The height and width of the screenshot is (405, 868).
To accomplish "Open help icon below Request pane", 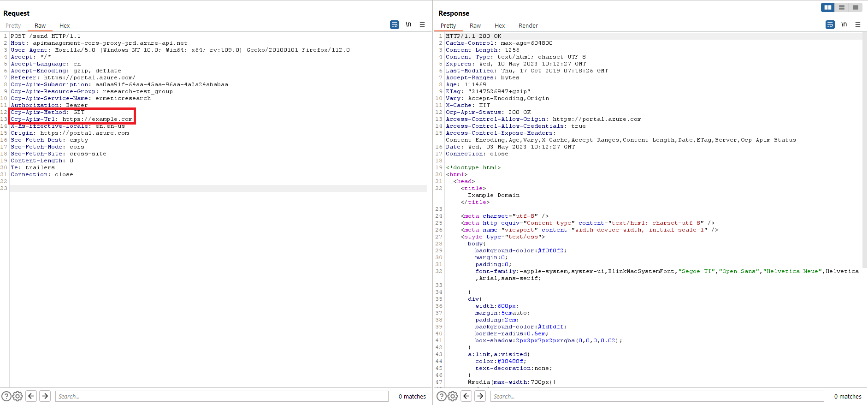I will coord(6,396).
